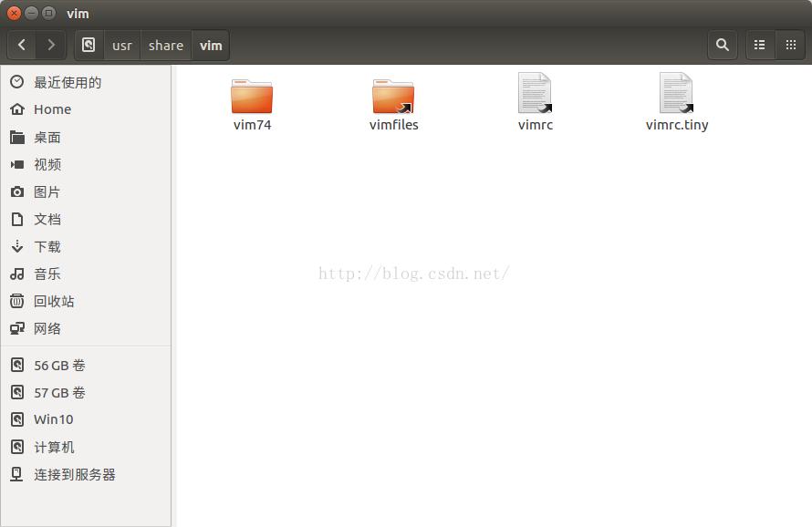Open 回收站 label in the sidebar
Viewport: 812px width, 527px height.
coord(54,301)
